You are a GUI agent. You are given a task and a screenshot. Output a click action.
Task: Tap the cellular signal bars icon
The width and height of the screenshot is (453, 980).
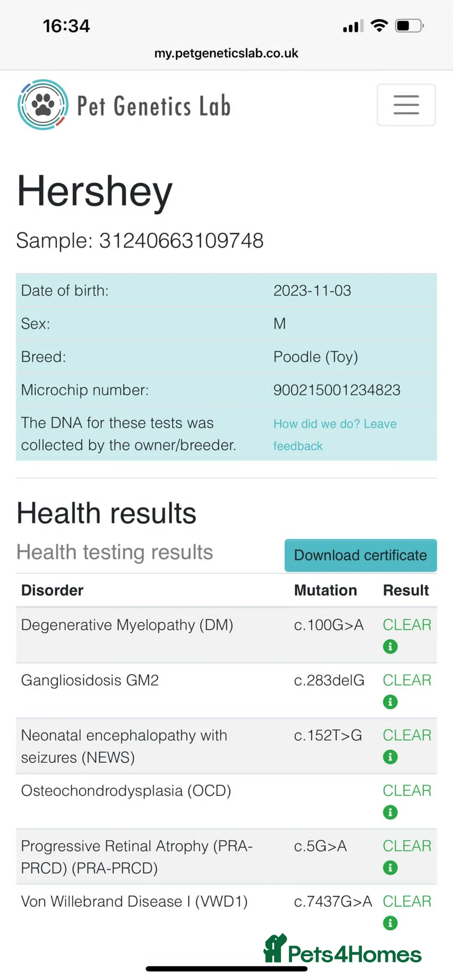(353, 26)
